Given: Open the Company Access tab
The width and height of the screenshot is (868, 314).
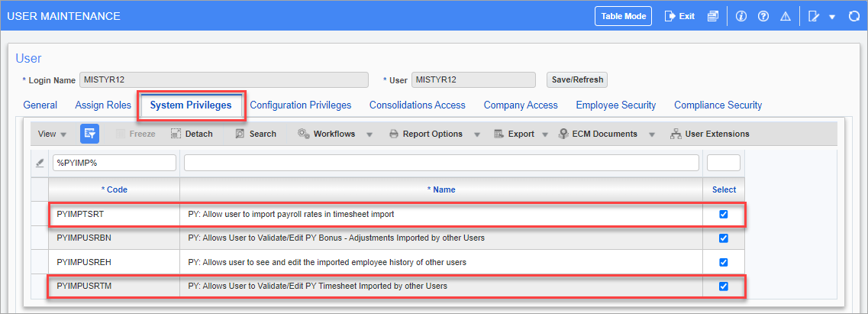Looking at the screenshot, I should [x=521, y=105].
